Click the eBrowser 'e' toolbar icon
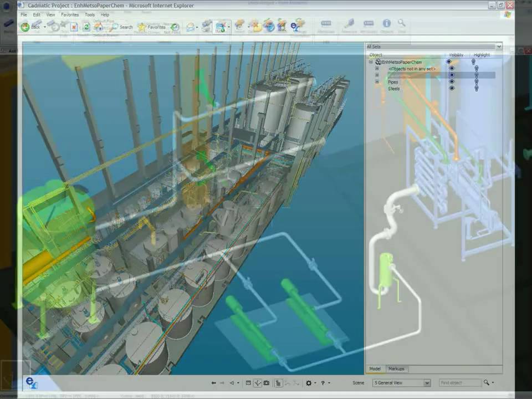Viewport: 532px width, 399px height. [295, 26]
